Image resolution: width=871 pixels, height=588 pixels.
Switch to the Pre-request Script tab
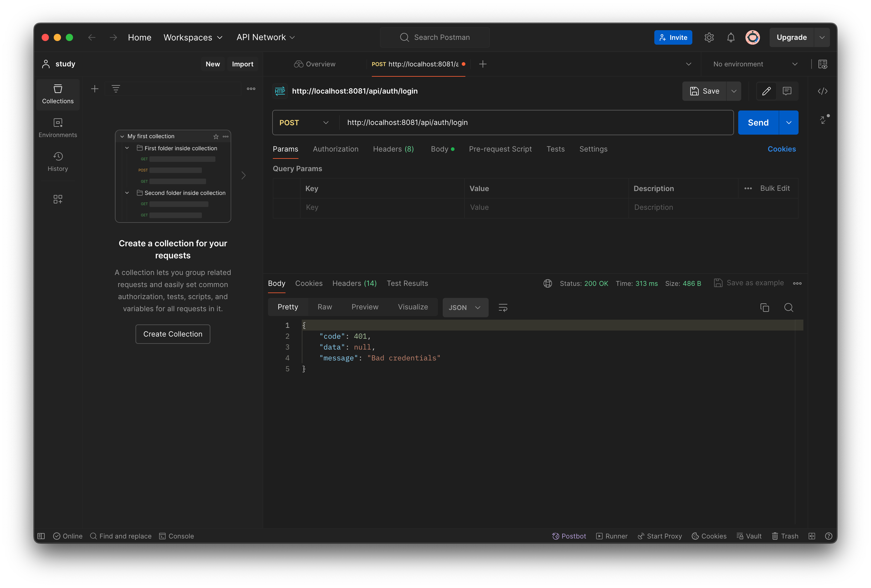click(x=500, y=149)
